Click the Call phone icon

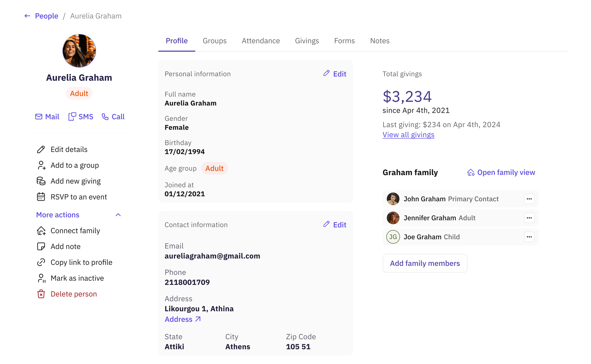pos(105,117)
